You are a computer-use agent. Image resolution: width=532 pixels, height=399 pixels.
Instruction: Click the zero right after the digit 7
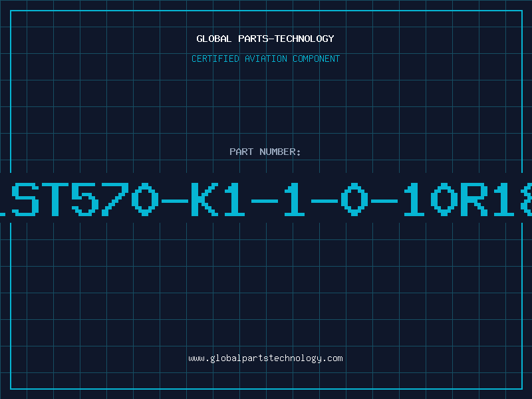point(144,199)
